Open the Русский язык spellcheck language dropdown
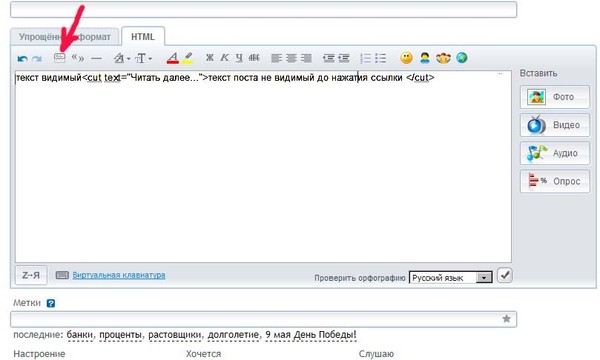 coord(450,277)
